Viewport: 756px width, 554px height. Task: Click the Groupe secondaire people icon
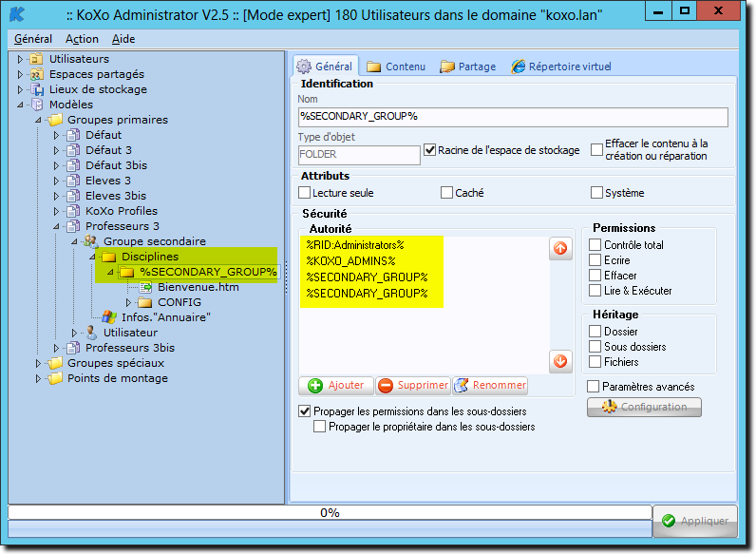click(90, 241)
